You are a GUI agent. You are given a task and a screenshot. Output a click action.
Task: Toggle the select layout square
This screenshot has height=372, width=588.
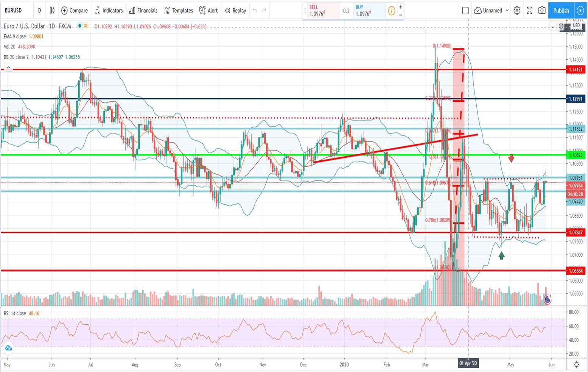pos(465,11)
